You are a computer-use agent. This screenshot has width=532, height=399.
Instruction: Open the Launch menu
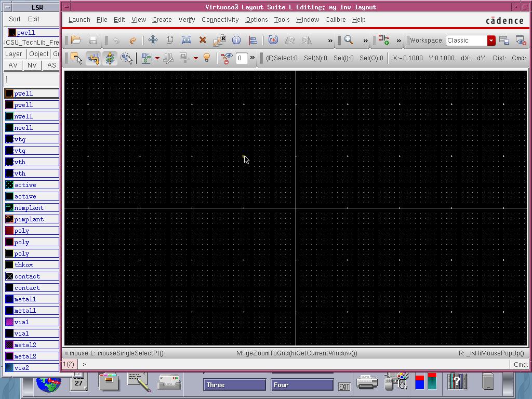click(x=79, y=20)
